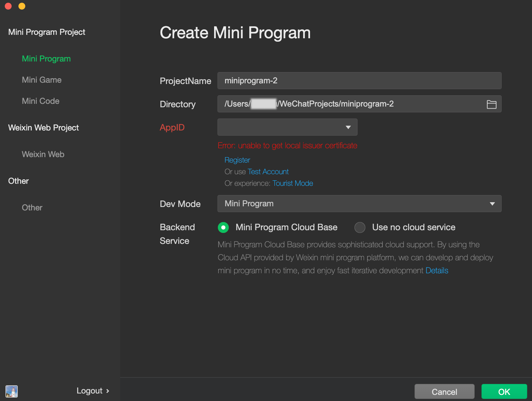
Task: Click the Register link
Action: pos(237,160)
